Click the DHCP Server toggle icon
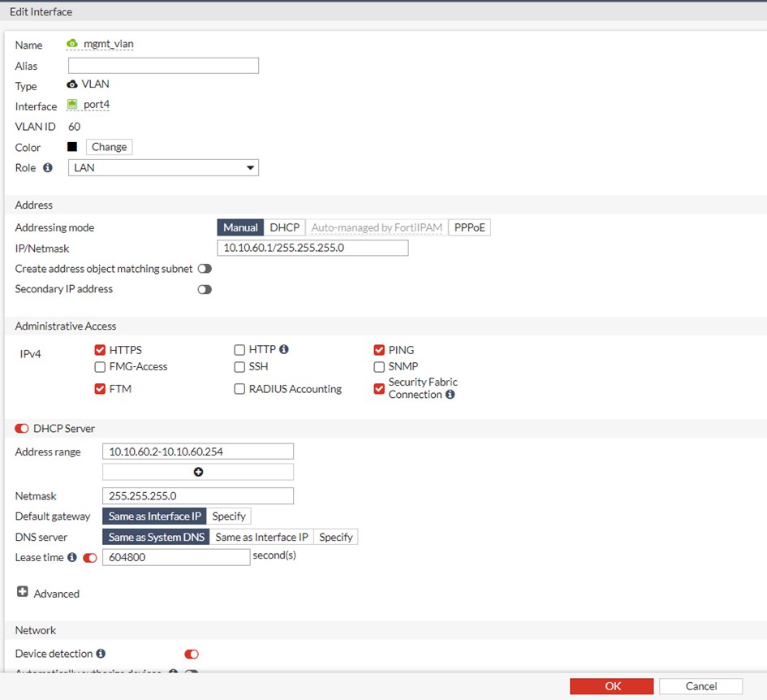The height and width of the screenshot is (700, 767). (x=22, y=428)
